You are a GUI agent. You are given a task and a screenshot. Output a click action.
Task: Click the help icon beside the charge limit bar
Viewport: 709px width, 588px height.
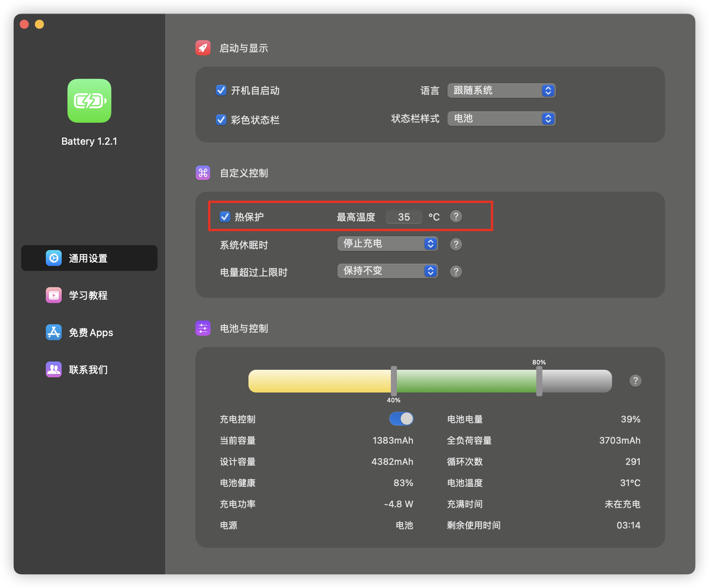pos(635,381)
